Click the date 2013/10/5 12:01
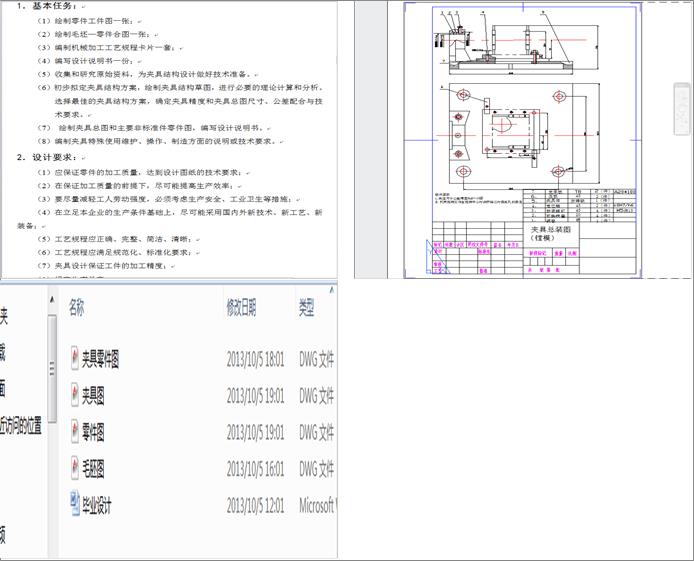 255,505
